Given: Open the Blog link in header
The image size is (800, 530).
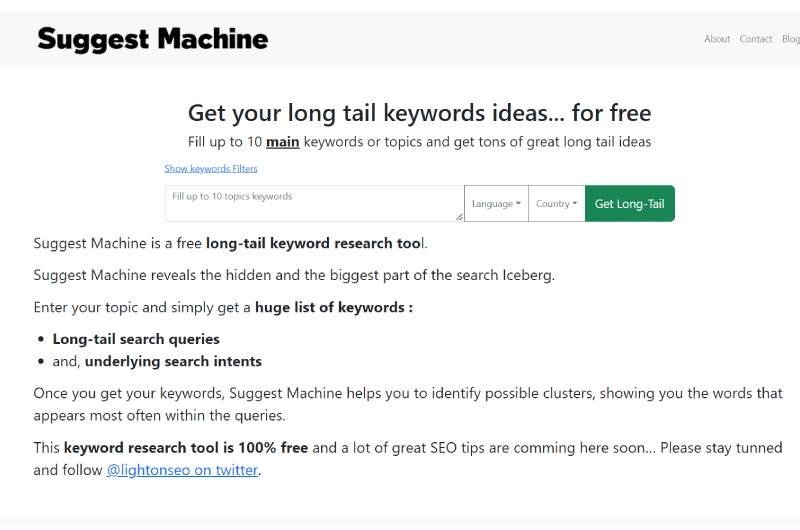Looking at the screenshot, I should [x=791, y=39].
